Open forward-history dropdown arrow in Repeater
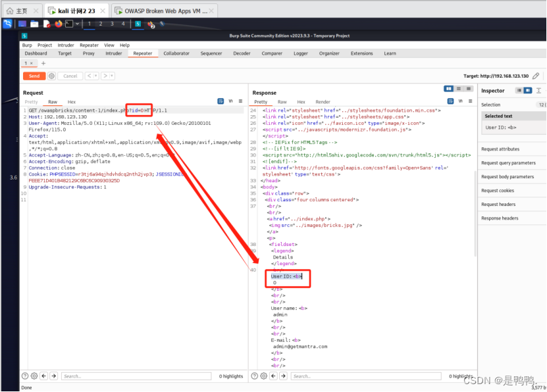The image size is (547, 392). tap(112, 76)
